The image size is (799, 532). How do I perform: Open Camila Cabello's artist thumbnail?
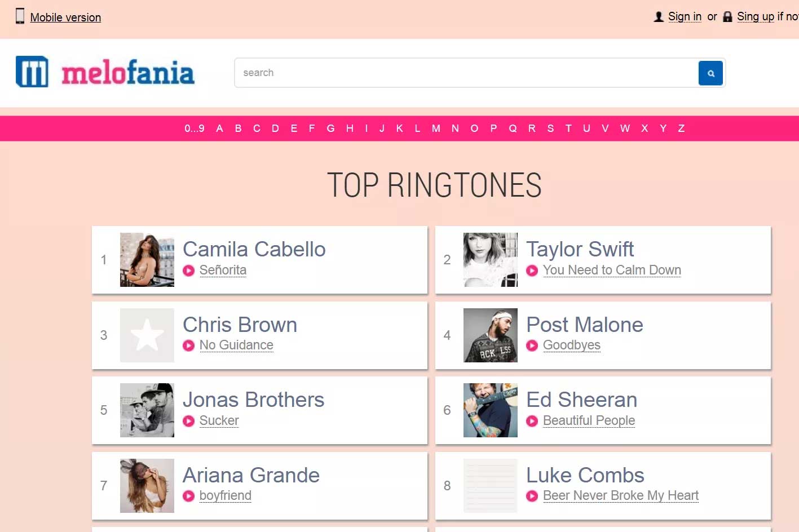coord(147,260)
